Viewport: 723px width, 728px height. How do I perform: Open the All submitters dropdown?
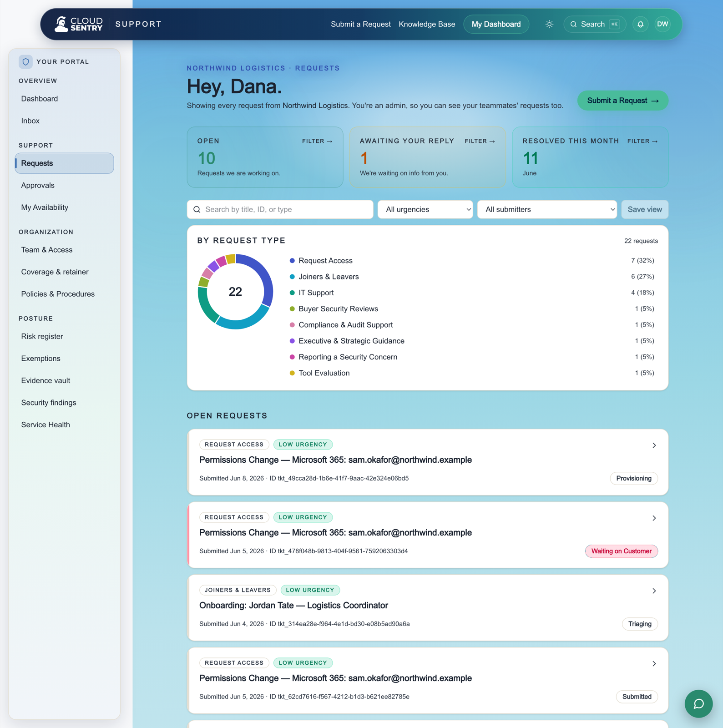click(x=547, y=209)
